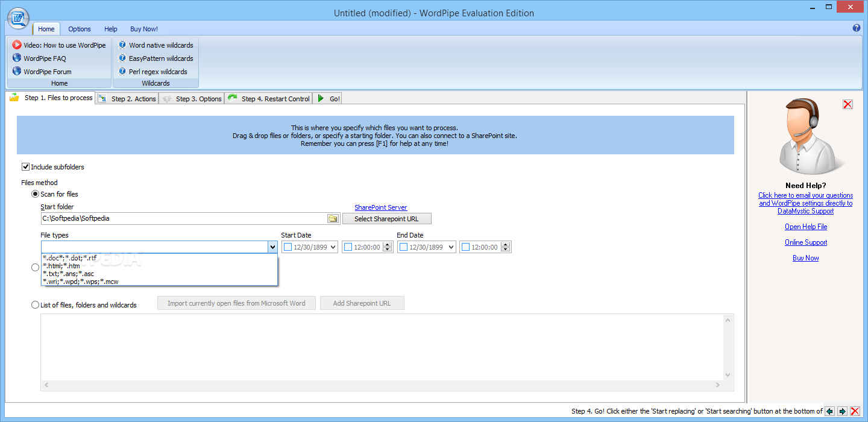The height and width of the screenshot is (422, 868).
Task: Enable the End Date time checkbox
Action: point(465,247)
